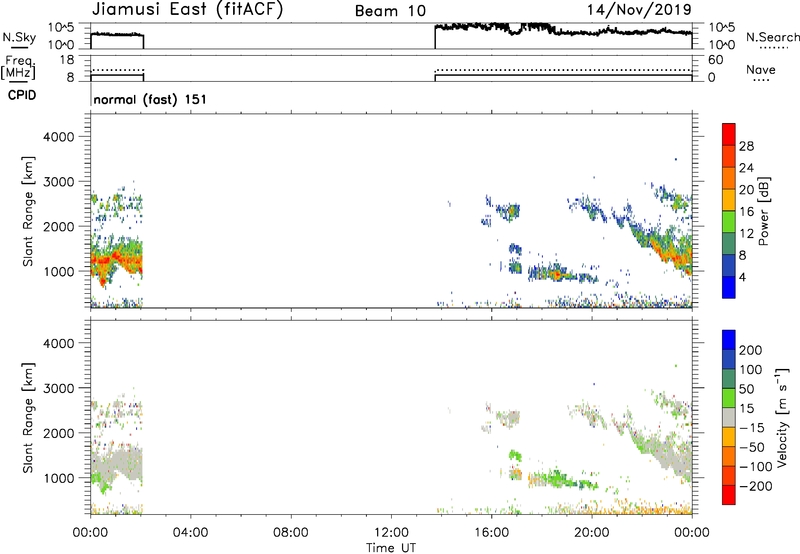Click the "20:00" time tick label
The height and width of the screenshot is (554, 800).
pyautogui.click(x=591, y=533)
